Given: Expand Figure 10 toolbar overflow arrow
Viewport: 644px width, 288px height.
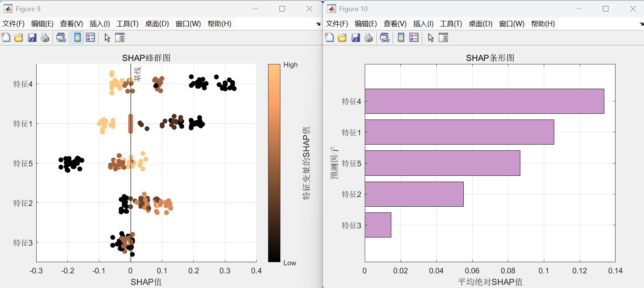Looking at the screenshot, I should coord(641,24).
